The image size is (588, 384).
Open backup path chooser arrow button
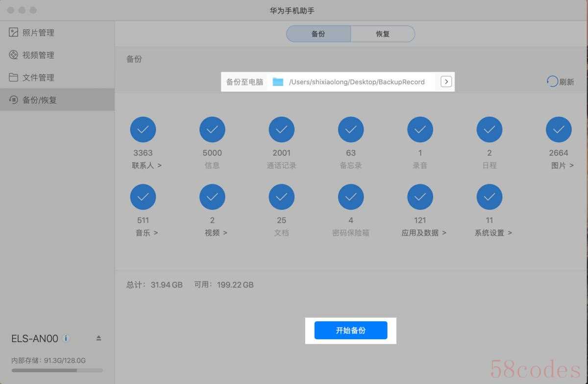click(446, 82)
